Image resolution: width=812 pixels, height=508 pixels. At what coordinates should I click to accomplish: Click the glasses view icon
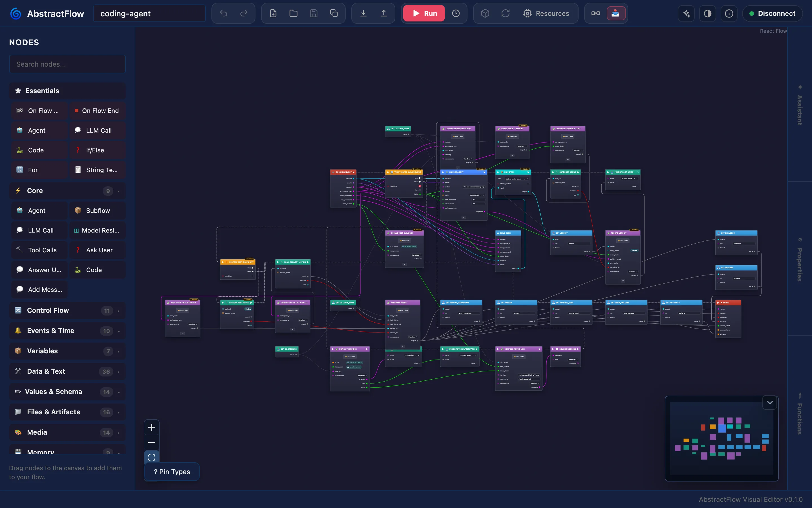pos(595,14)
